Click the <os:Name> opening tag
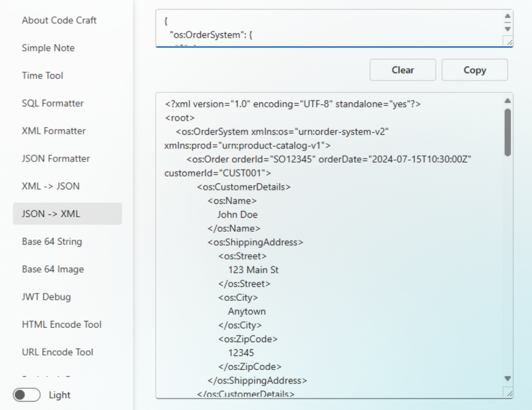 click(232, 201)
